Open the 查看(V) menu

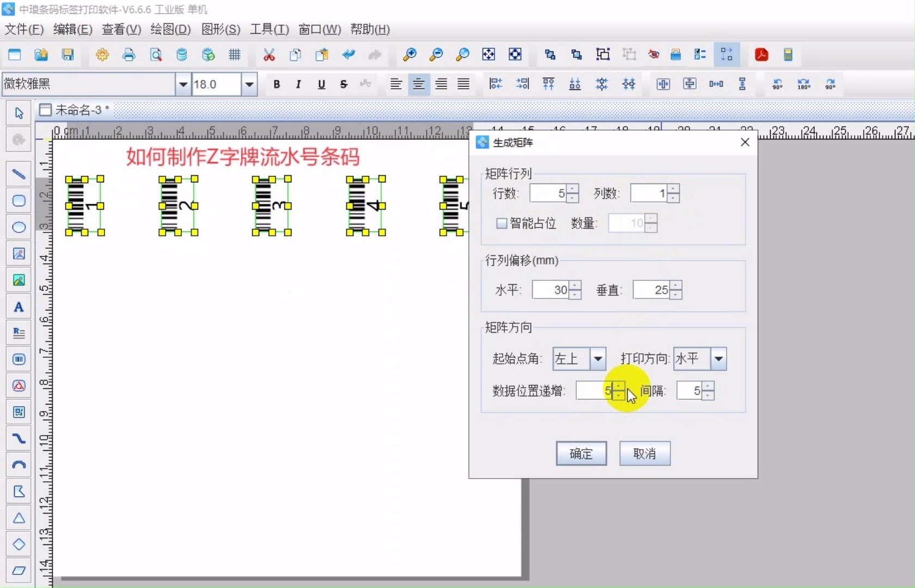(x=121, y=29)
